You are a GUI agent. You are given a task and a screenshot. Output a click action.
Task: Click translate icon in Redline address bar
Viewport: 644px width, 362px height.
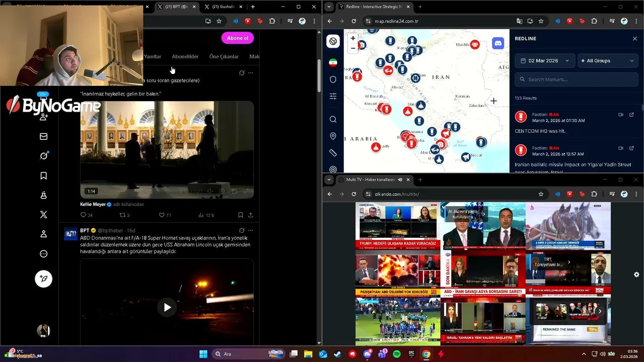click(519, 21)
